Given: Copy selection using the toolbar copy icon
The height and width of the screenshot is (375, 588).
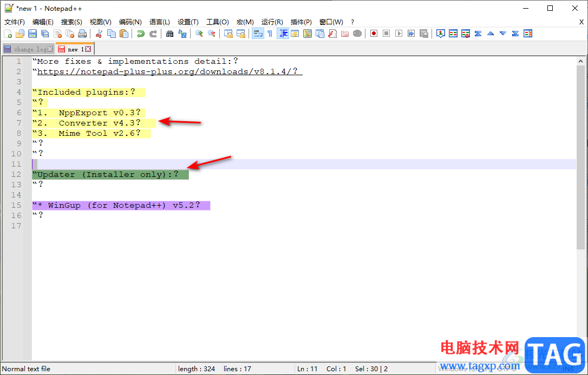Looking at the screenshot, I should click(112, 34).
